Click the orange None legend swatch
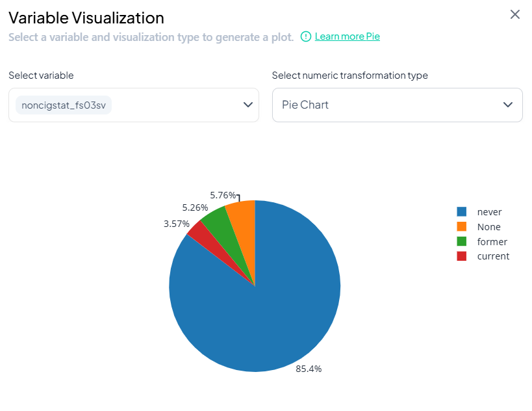The image size is (532, 411). click(462, 227)
